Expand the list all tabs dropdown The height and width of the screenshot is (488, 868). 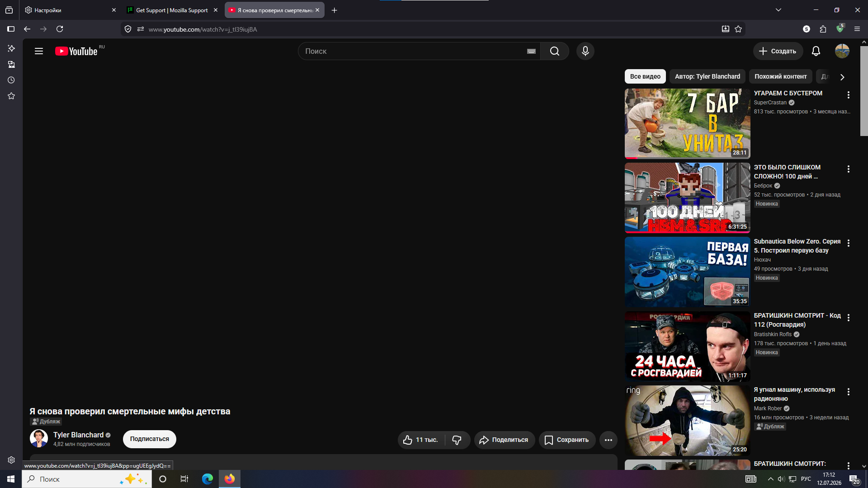[x=778, y=10]
